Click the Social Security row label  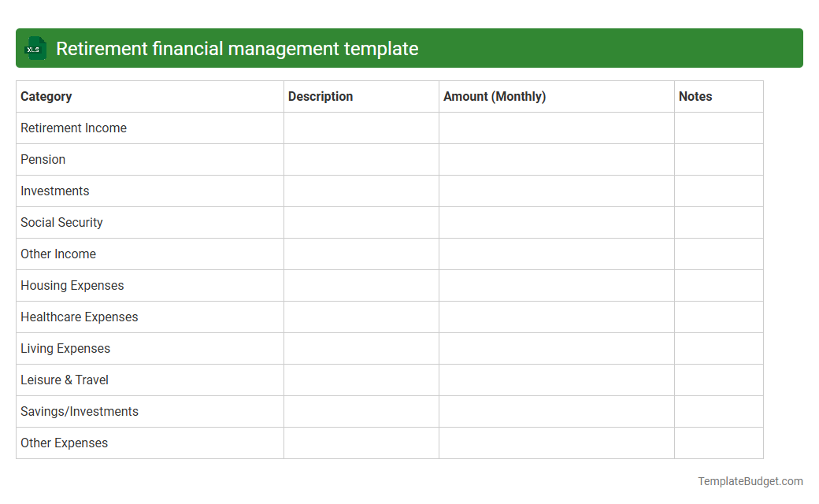(x=61, y=222)
